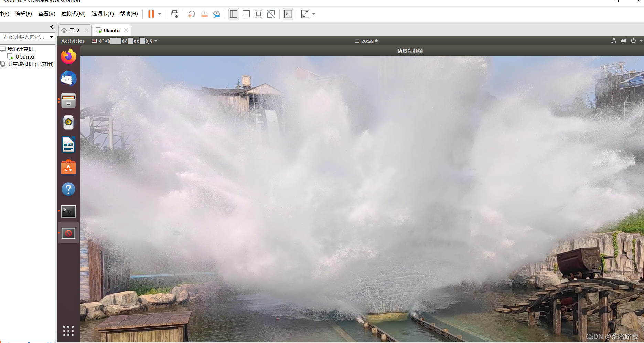644x343 pixels.
Task: Open the 虚拟机(M) menu
Action: tap(73, 14)
